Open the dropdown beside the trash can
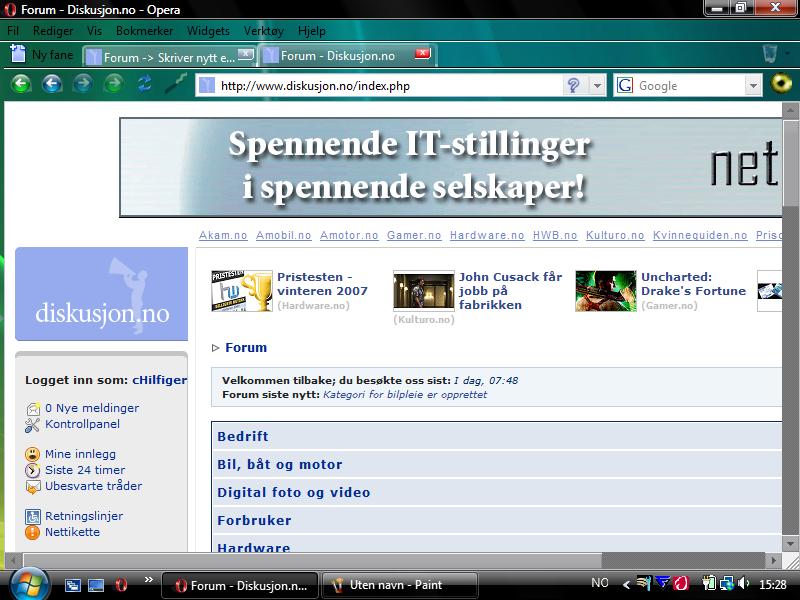The width and height of the screenshot is (800, 600). 788,53
